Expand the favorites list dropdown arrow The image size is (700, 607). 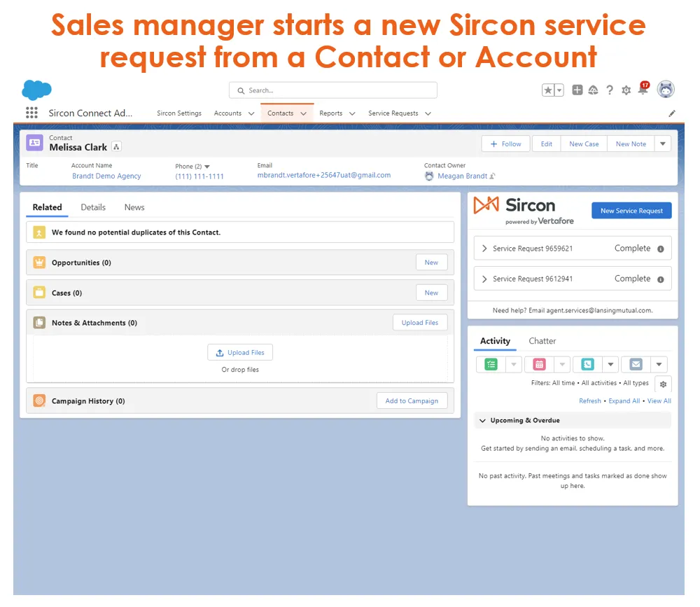pyautogui.click(x=559, y=90)
